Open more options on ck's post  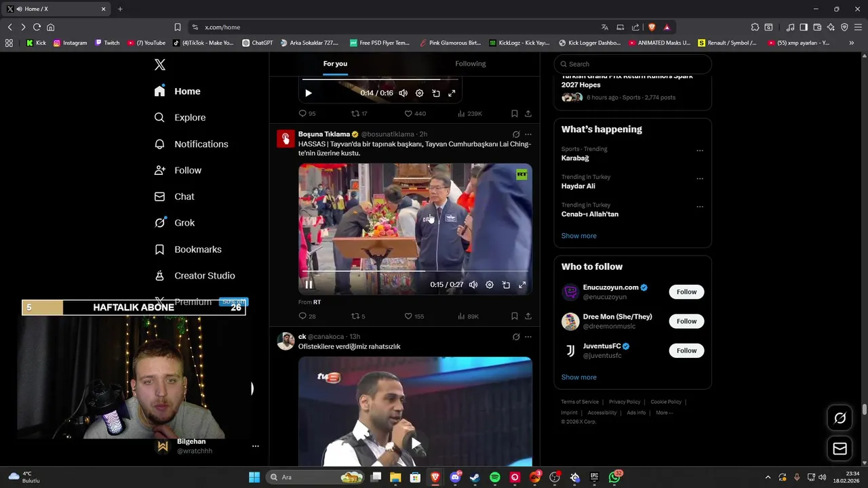click(x=528, y=337)
